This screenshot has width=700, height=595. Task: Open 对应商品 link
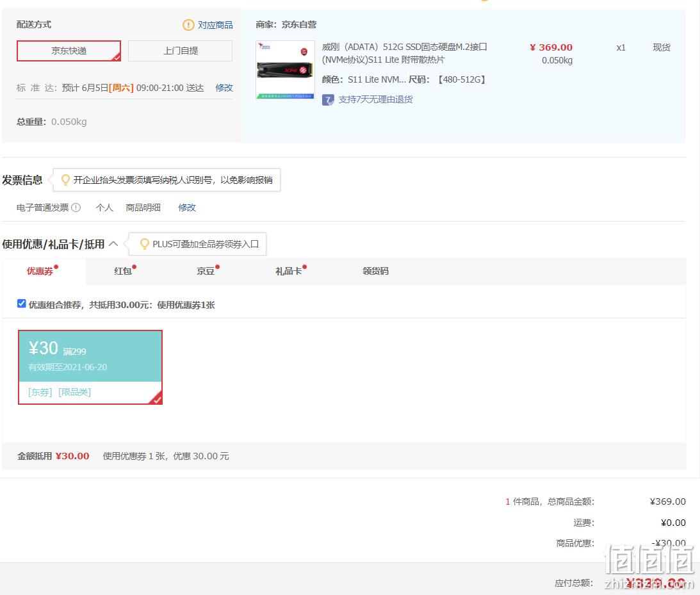(x=215, y=25)
